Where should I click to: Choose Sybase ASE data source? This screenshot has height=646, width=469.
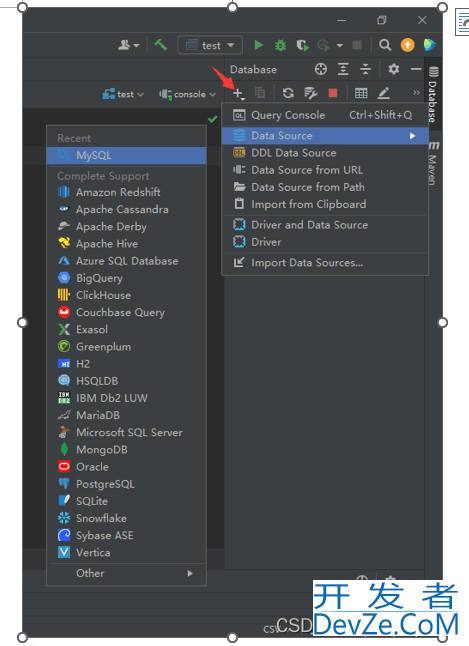127,536
